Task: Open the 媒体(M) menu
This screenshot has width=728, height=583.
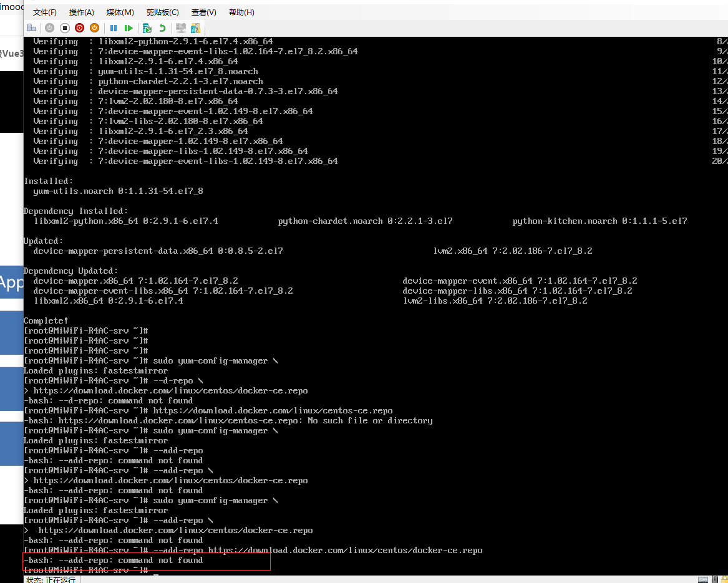Action: (120, 12)
